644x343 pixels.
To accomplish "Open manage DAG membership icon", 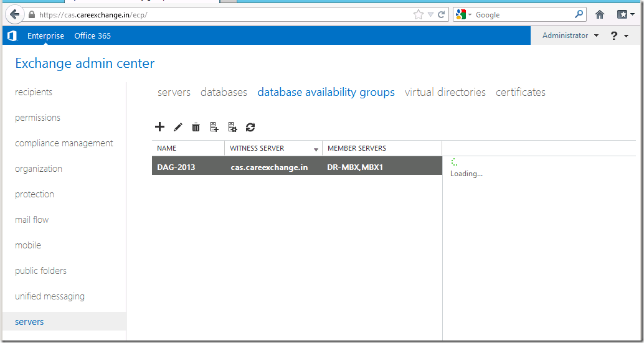I will tap(214, 127).
